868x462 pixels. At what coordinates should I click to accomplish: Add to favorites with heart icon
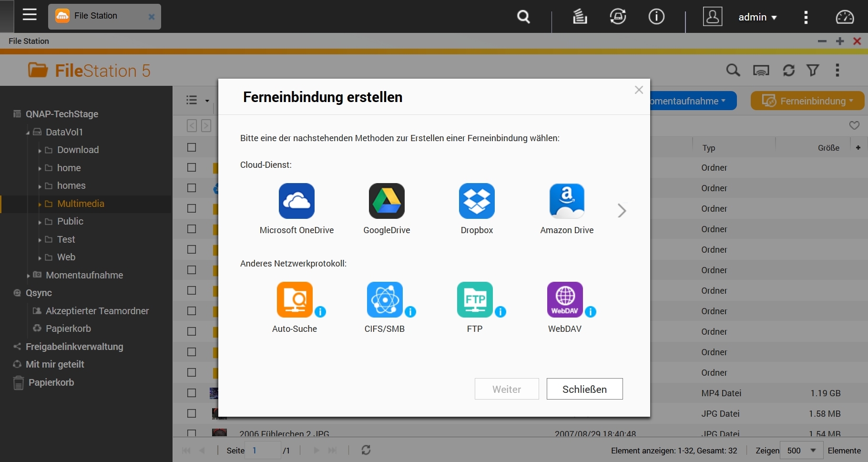point(854,125)
